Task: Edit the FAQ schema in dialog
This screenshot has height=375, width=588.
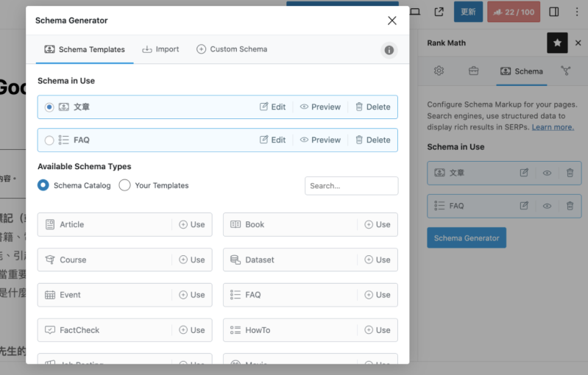Action: [272, 140]
